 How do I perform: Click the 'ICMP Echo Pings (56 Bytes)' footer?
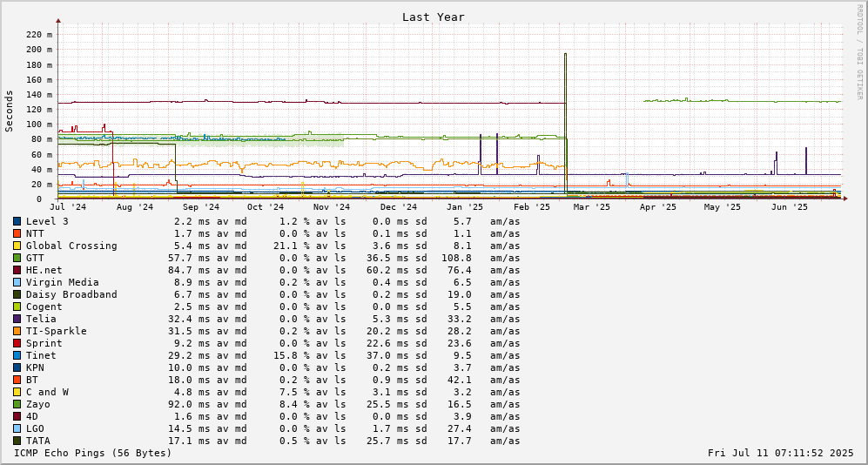coord(93,453)
